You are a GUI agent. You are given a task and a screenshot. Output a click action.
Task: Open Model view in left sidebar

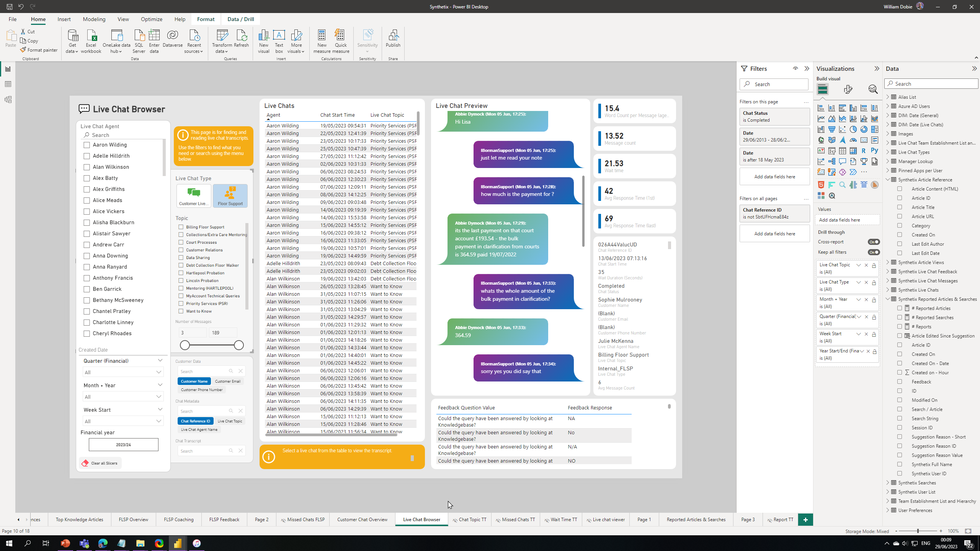pyautogui.click(x=8, y=99)
